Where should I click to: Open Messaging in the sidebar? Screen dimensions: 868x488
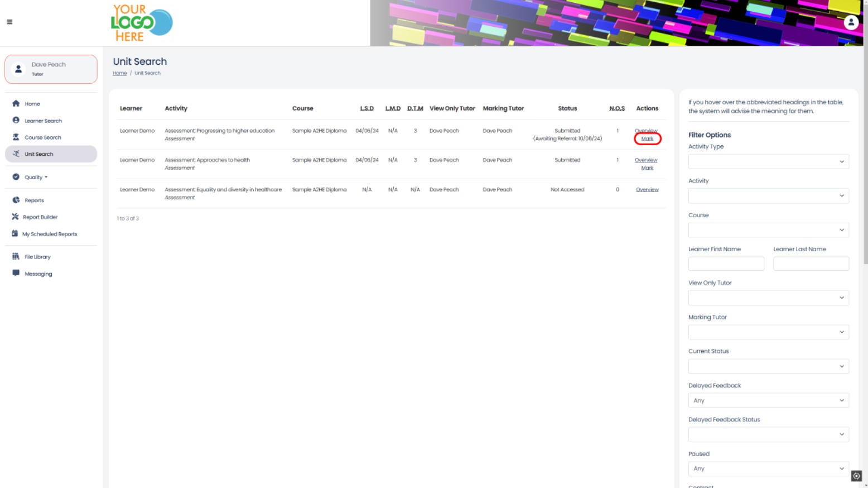click(x=38, y=274)
